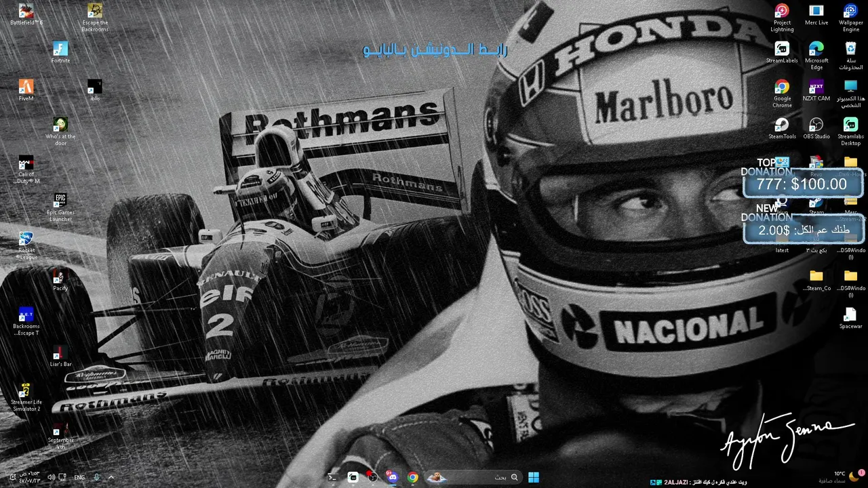Open the September 7th shortcut
868x488 pixels.
point(60,435)
